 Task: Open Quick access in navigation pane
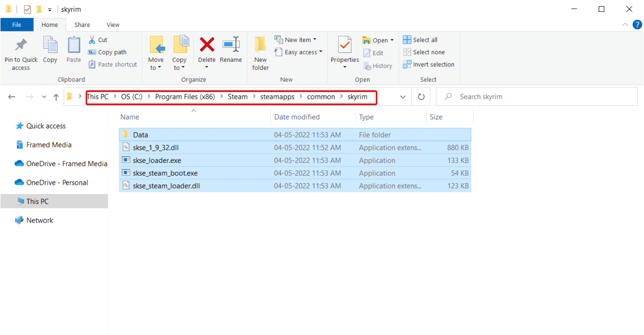click(x=40, y=126)
